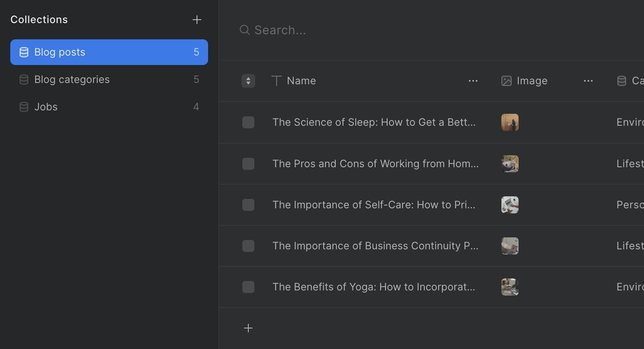Click the image thumbnail of the Business Continuity post

[x=510, y=245]
